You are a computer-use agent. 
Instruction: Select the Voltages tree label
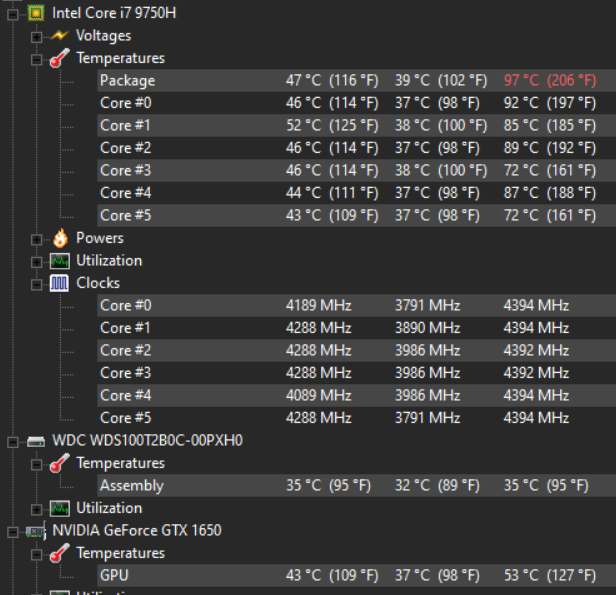(103, 36)
